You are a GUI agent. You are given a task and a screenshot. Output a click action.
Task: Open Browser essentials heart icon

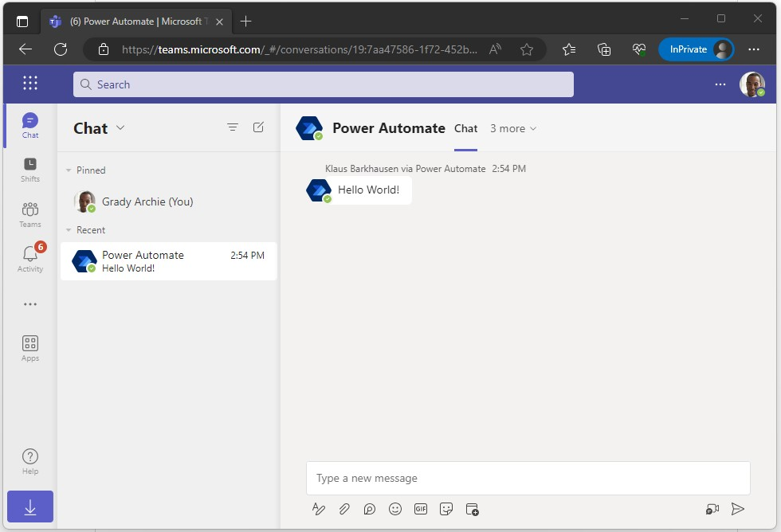coord(639,49)
